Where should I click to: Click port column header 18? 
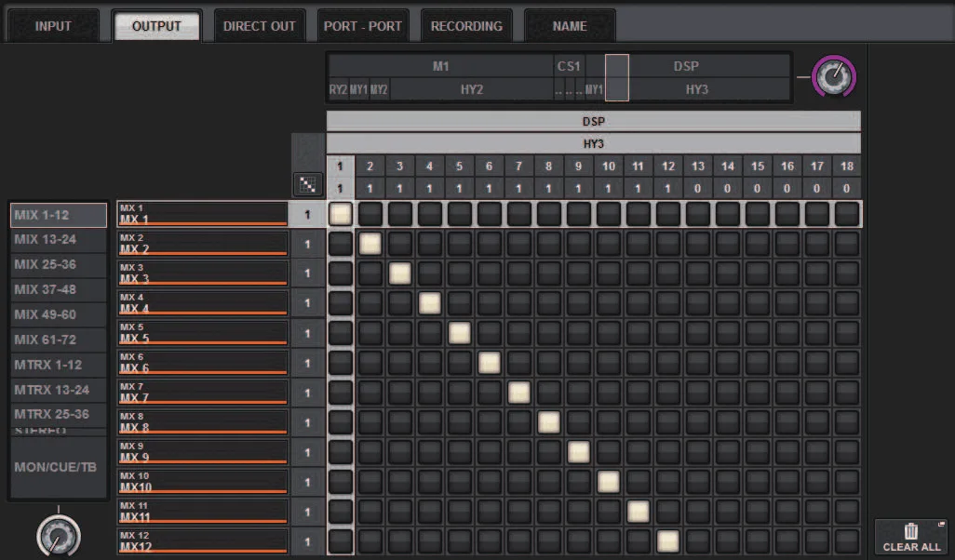[x=847, y=167]
